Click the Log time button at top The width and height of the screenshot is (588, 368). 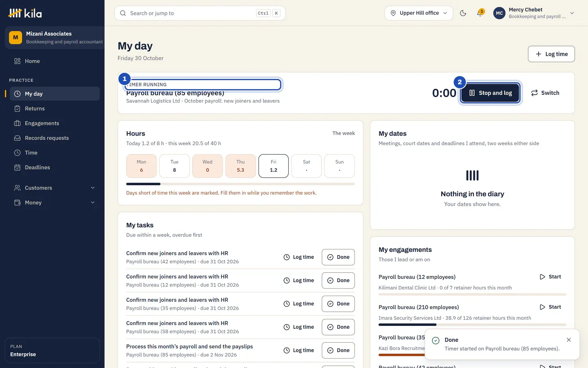pos(551,54)
